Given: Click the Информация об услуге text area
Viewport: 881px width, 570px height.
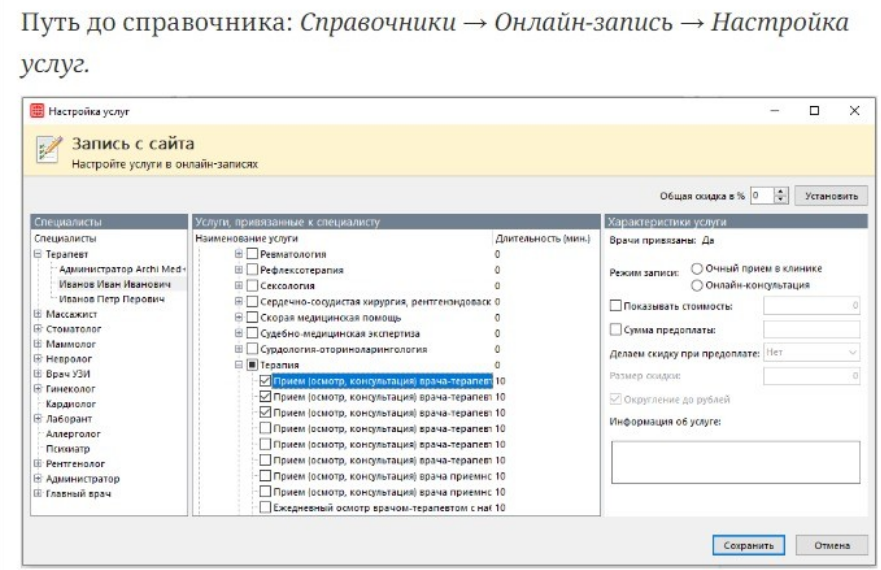Looking at the screenshot, I should [735, 463].
